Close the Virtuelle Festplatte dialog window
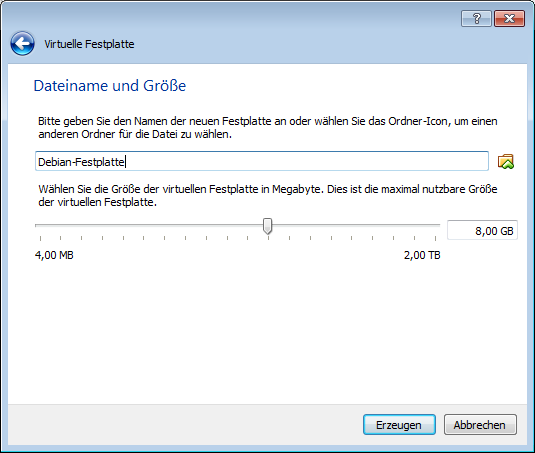Viewport: 535px width, 453px height. (509, 18)
